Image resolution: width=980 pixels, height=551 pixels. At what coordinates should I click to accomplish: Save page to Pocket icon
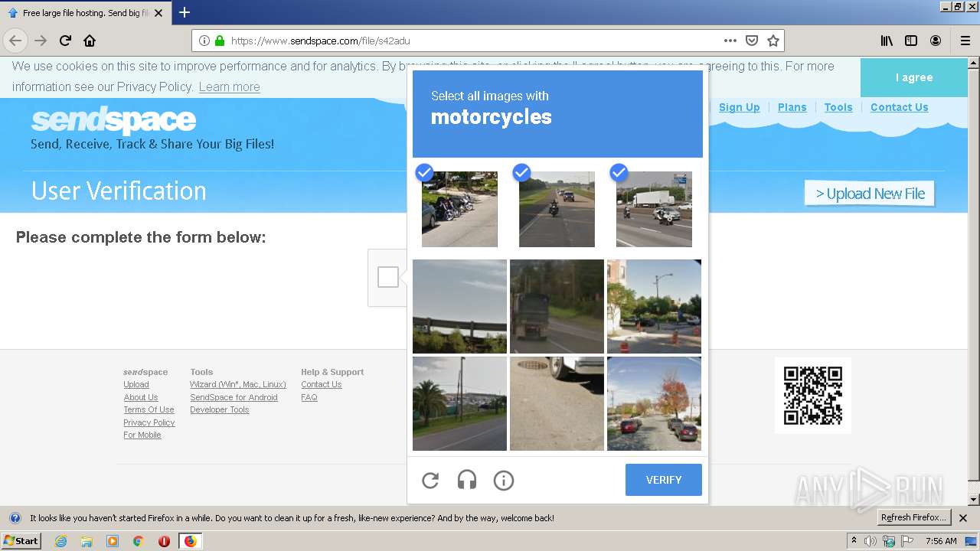[x=752, y=41]
